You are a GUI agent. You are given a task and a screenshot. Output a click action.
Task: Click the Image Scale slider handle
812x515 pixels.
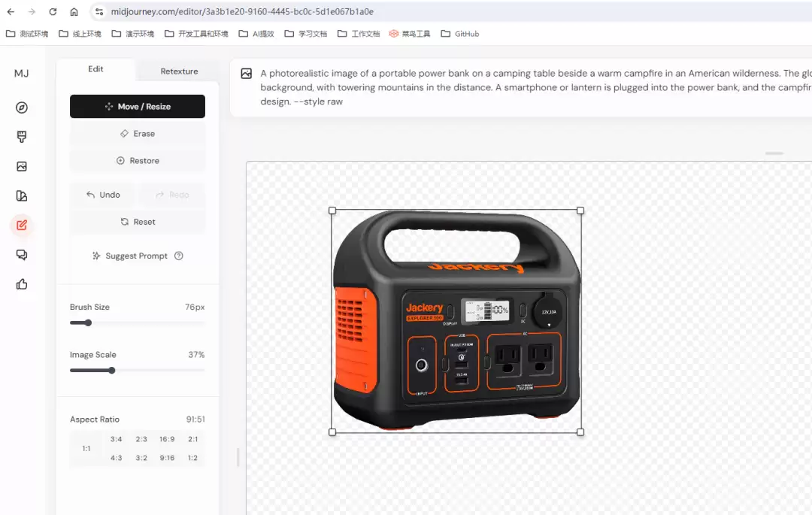pos(112,370)
